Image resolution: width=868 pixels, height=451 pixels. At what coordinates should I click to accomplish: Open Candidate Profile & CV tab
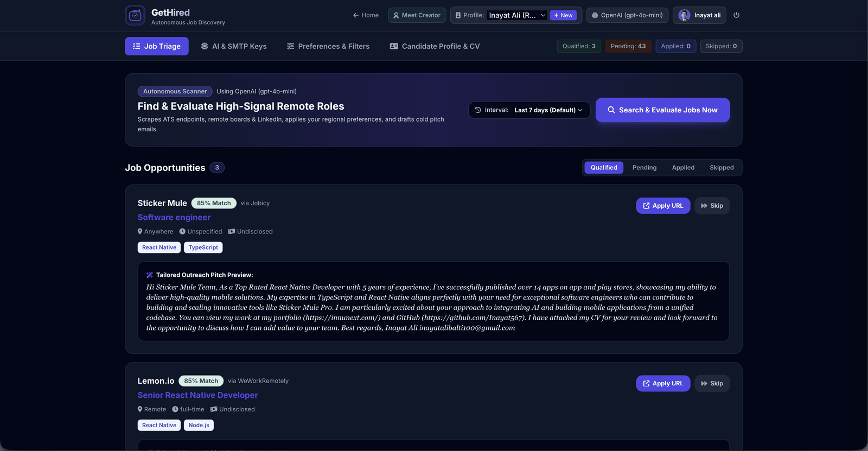435,46
